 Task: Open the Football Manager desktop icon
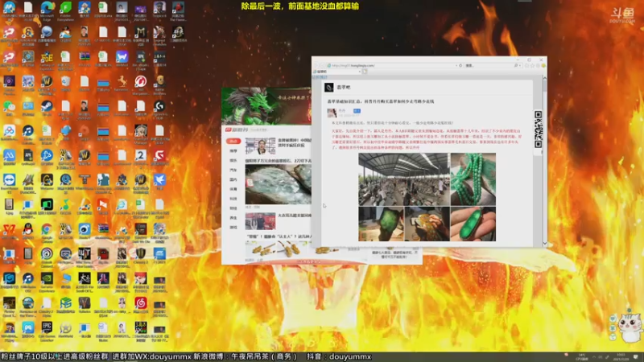click(x=140, y=131)
